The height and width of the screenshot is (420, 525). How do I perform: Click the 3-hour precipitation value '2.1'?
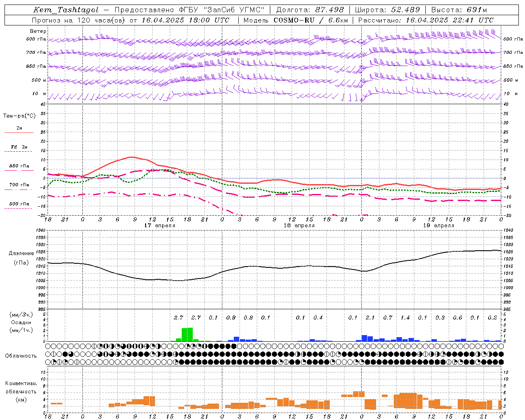(370, 317)
